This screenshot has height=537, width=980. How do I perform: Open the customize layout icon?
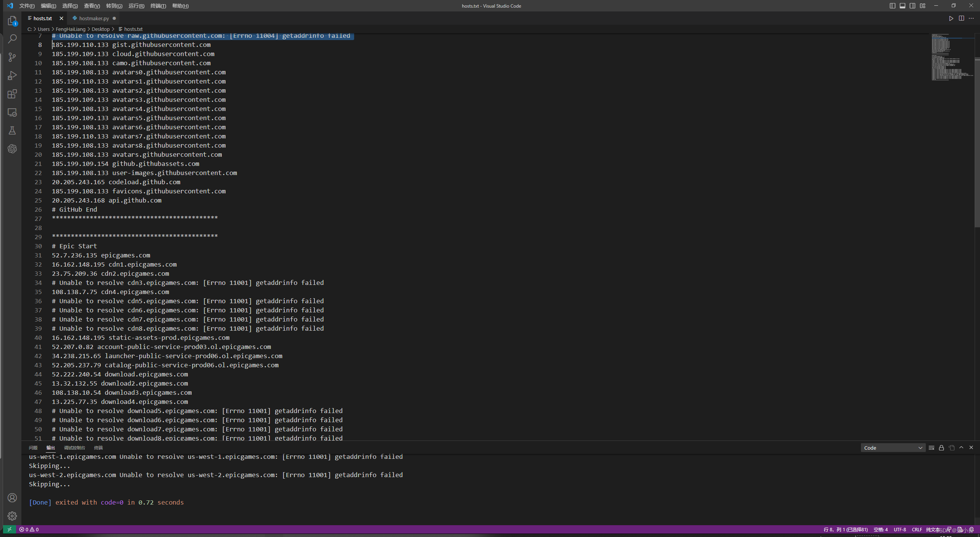(922, 6)
